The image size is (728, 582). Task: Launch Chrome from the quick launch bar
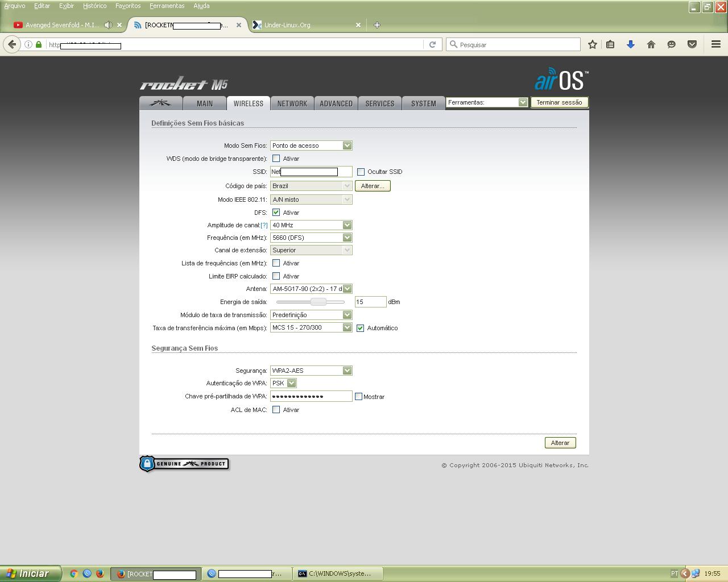pyautogui.click(x=74, y=573)
